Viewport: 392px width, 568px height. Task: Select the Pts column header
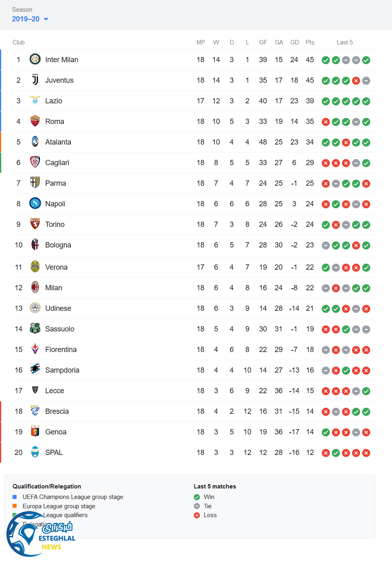tap(310, 42)
